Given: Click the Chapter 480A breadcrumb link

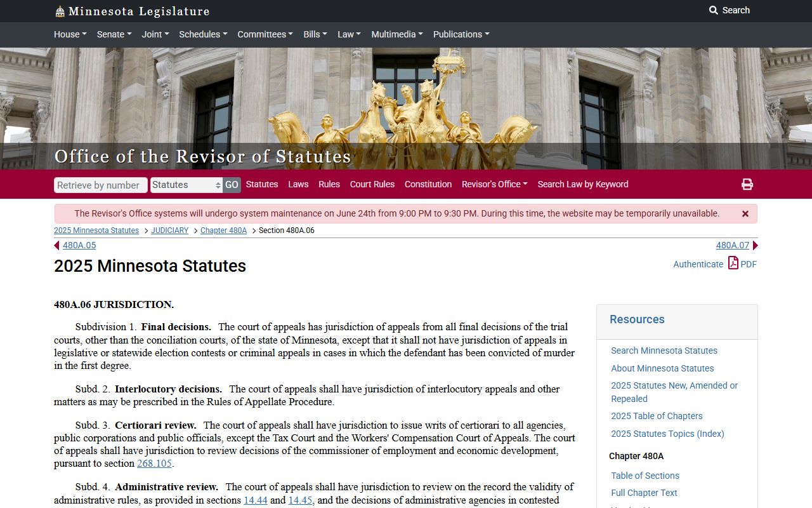Looking at the screenshot, I should [223, 231].
